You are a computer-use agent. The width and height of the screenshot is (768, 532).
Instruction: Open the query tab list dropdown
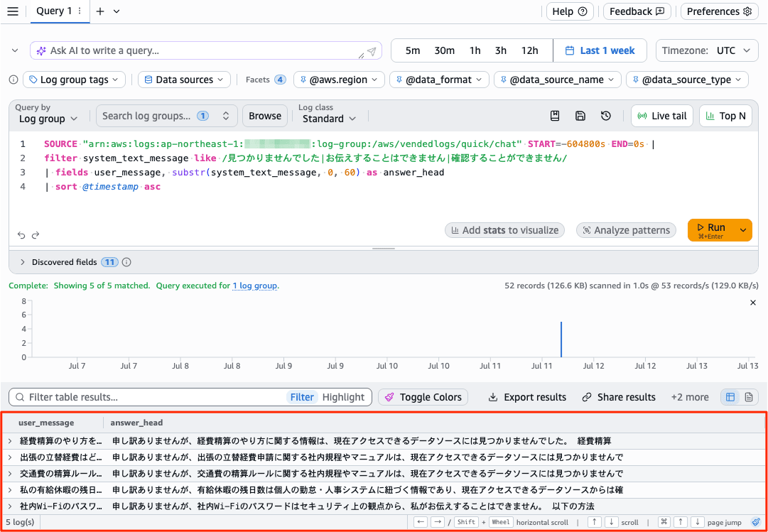pos(117,11)
